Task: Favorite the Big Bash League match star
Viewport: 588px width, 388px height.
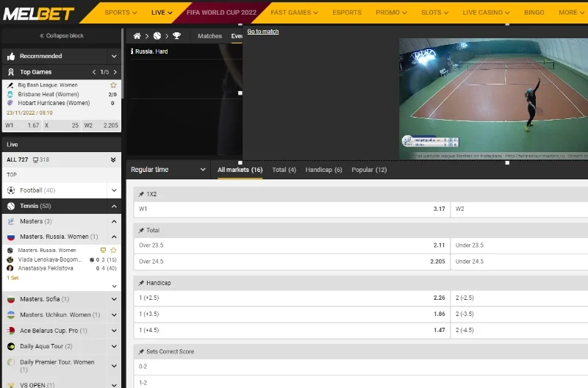Action: 113,85
